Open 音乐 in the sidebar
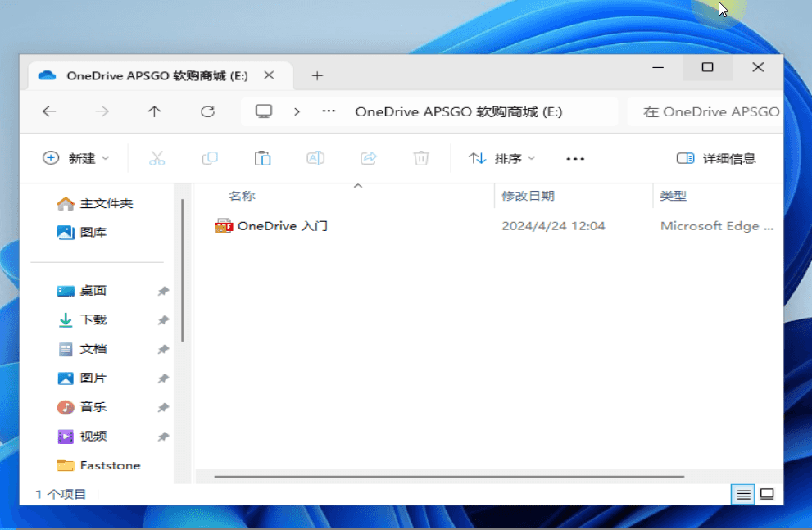This screenshot has width=812, height=530. point(82,407)
